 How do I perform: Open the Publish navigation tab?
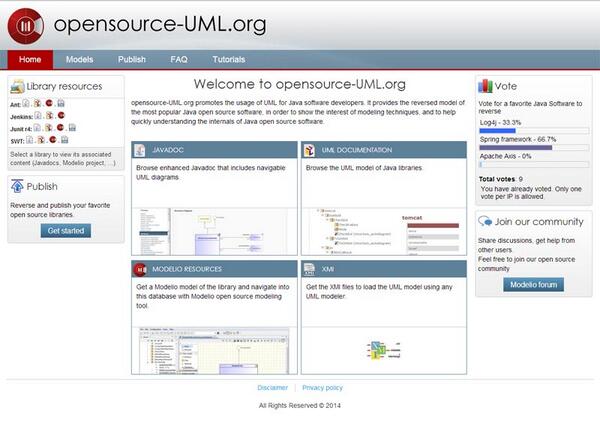click(x=132, y=60)
